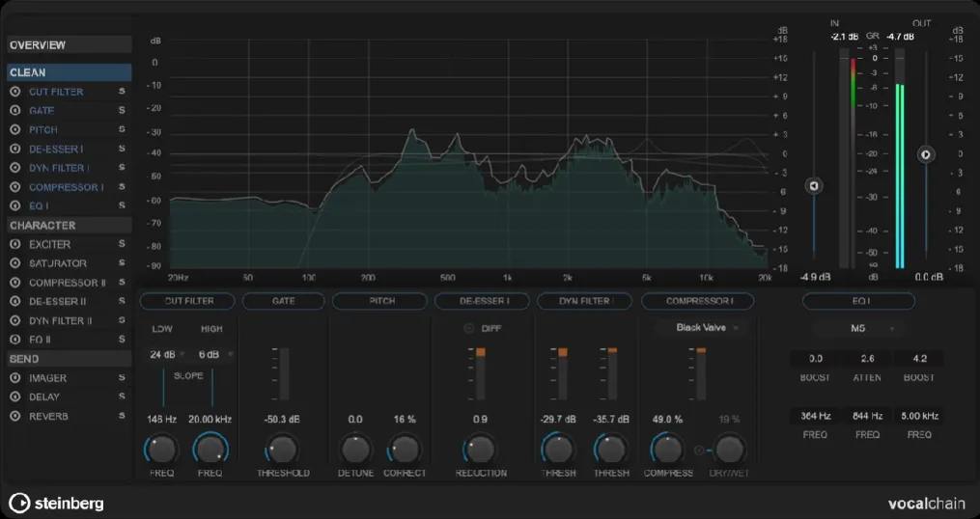
Task: Click the EQ I header button
Action: click(858, 301)
